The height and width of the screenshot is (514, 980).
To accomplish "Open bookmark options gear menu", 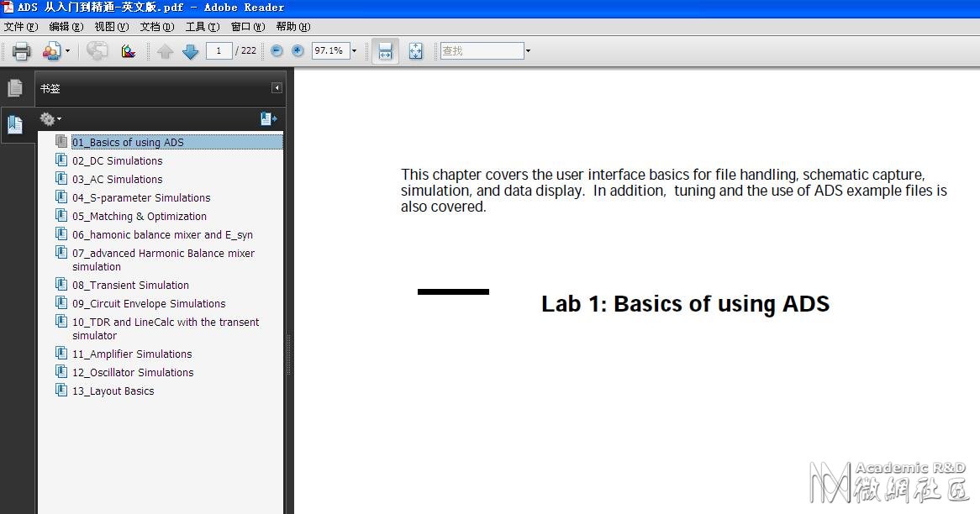I will (x=50, y=118).
